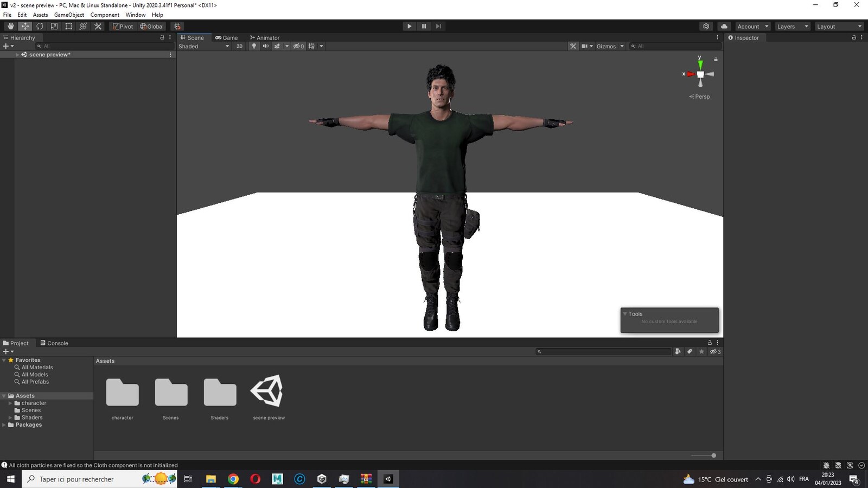The image size is (868, 488).
Task: Select the Move tool
Action: 25,26
